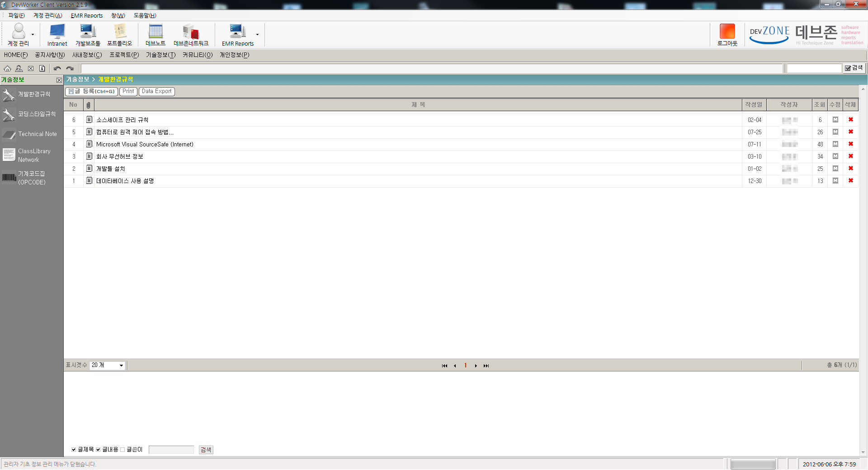Screen dimensions: 868x470
Task: Open the post Microsoft Visual SourceSafe (Internet)
Action: (x=145, y=144)
